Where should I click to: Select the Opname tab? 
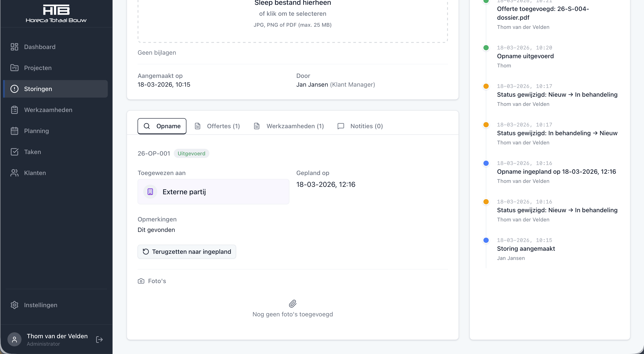tap(162, 126)
